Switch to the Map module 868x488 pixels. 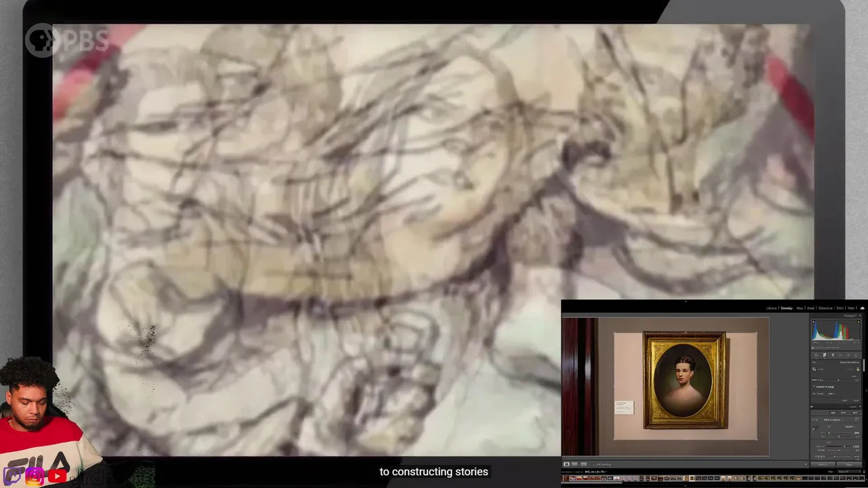click(800, 308)
